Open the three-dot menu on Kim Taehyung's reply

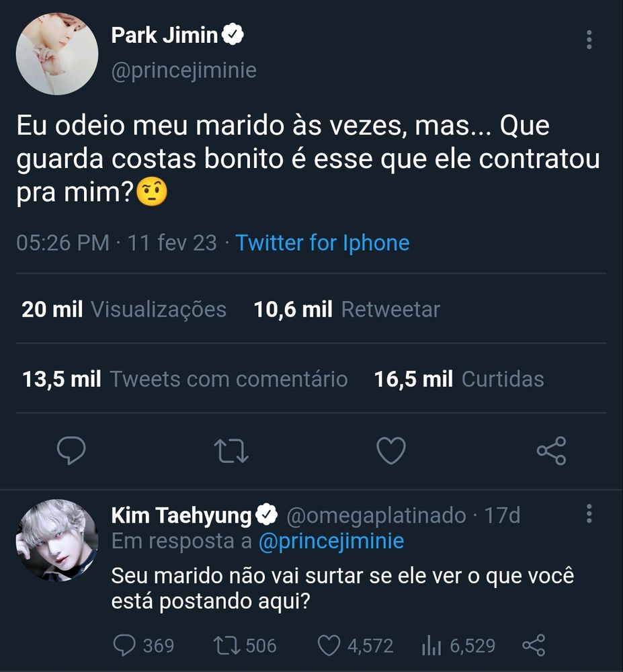[589, 513]
